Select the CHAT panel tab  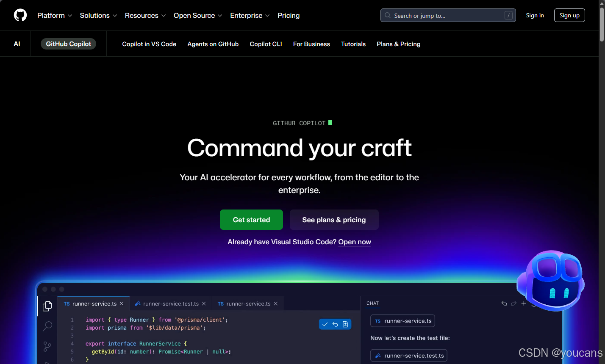[x=372, y=303]
